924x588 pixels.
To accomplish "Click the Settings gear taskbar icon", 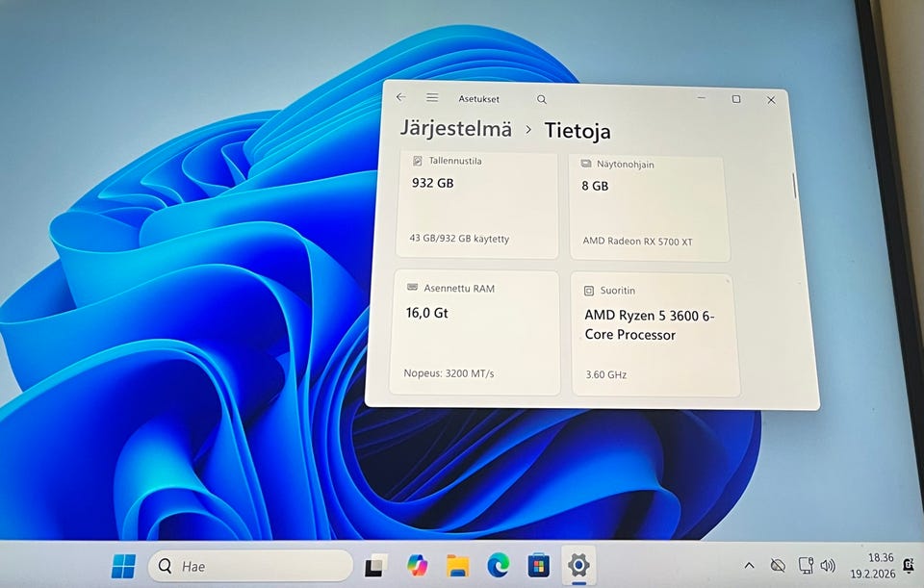I will click(578, 566).
